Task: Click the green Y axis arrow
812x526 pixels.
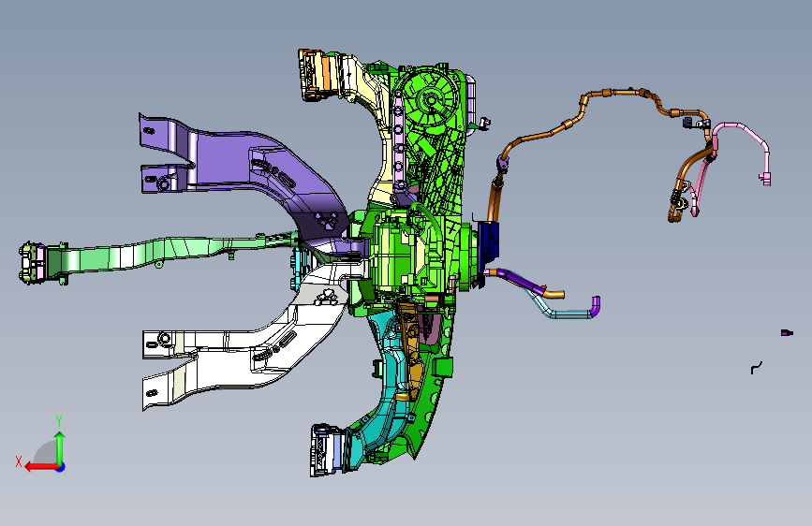Action: 60,447
